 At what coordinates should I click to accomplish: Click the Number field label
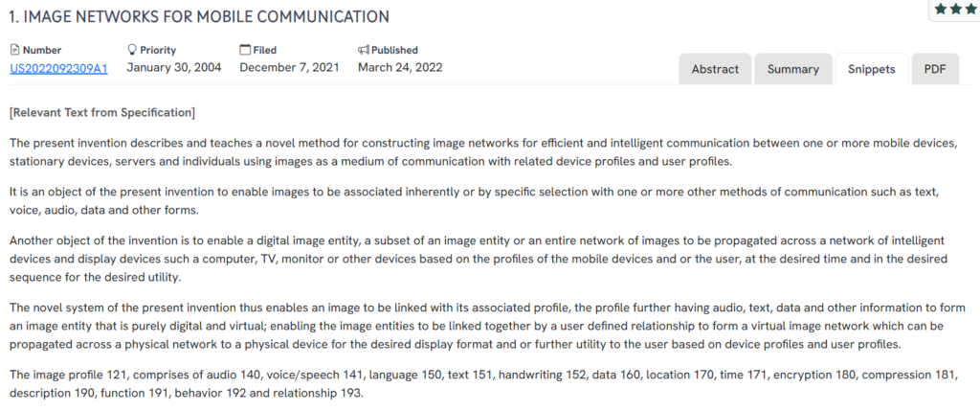pos(41,50)
